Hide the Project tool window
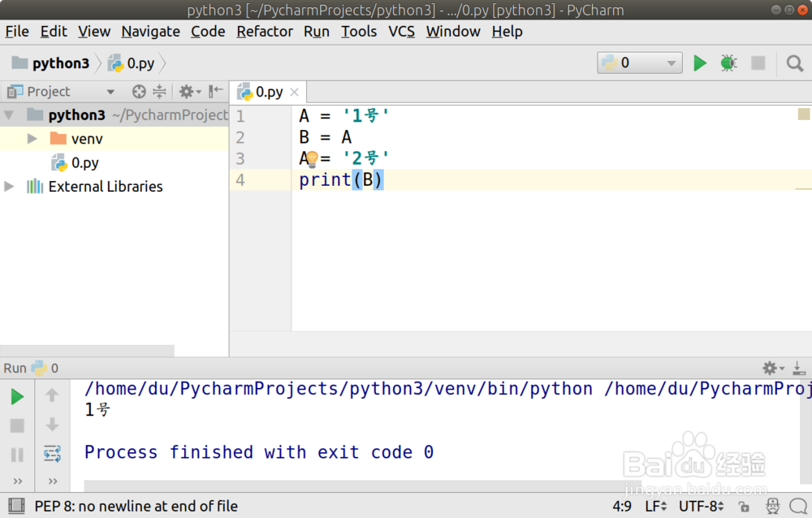 [x=215, y=92]
